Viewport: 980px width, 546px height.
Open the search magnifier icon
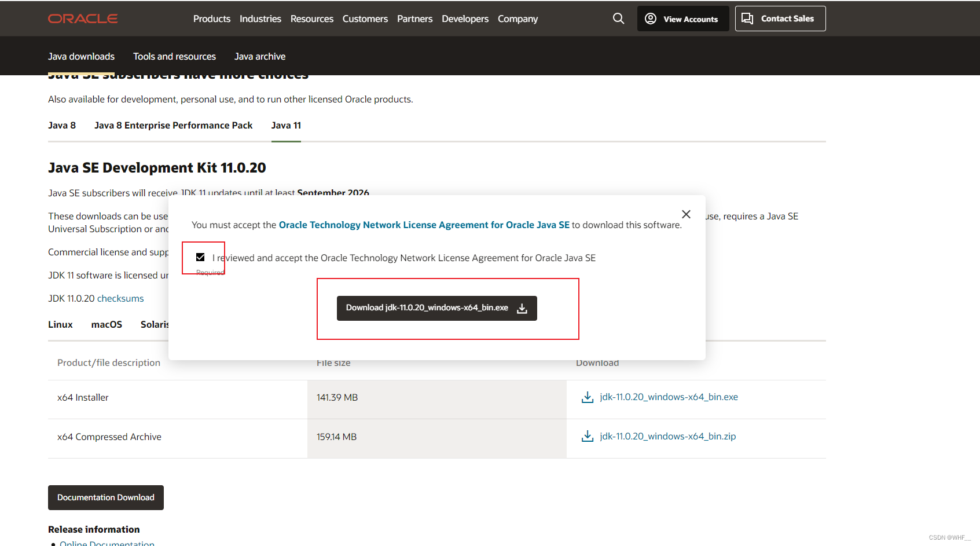pos(618,19)
